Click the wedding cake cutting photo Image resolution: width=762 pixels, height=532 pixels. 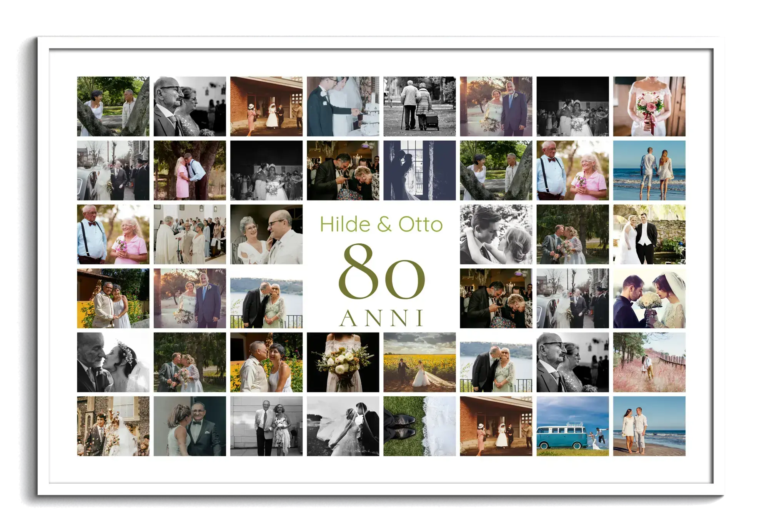pos(343,106)
